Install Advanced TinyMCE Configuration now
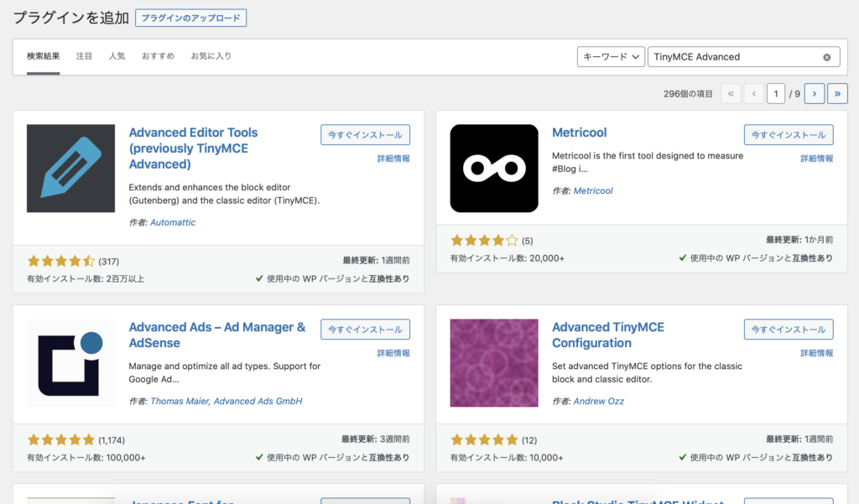 789,330
